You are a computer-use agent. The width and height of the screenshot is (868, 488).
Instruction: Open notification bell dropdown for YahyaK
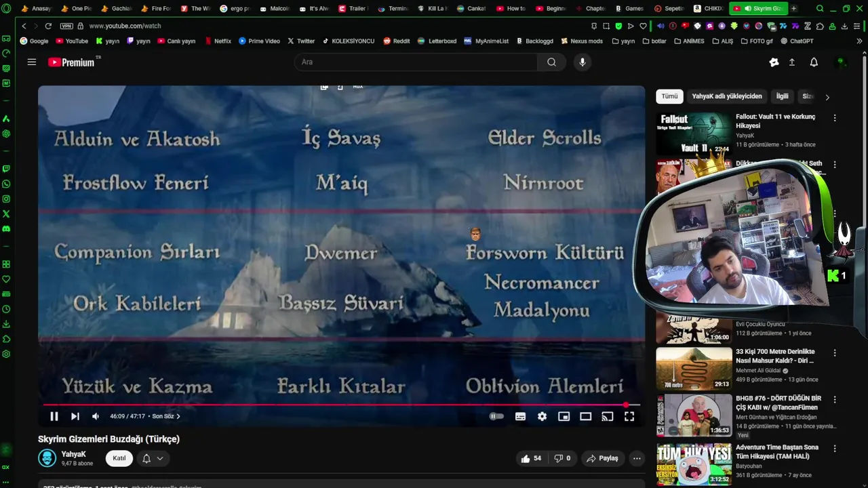coord(153,458)
